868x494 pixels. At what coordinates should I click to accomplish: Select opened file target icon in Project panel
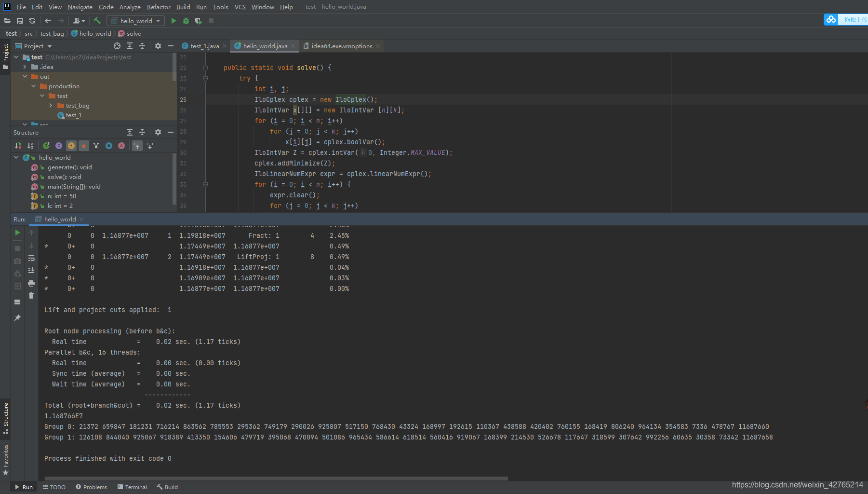(x=117, y=46)
